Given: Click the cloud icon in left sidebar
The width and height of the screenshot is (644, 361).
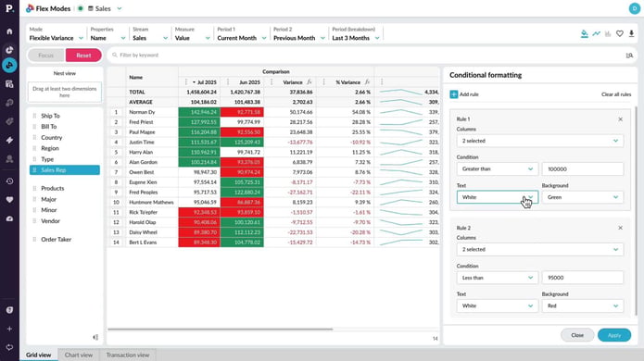Looking at the screenshot, I should tap(9, 218).
